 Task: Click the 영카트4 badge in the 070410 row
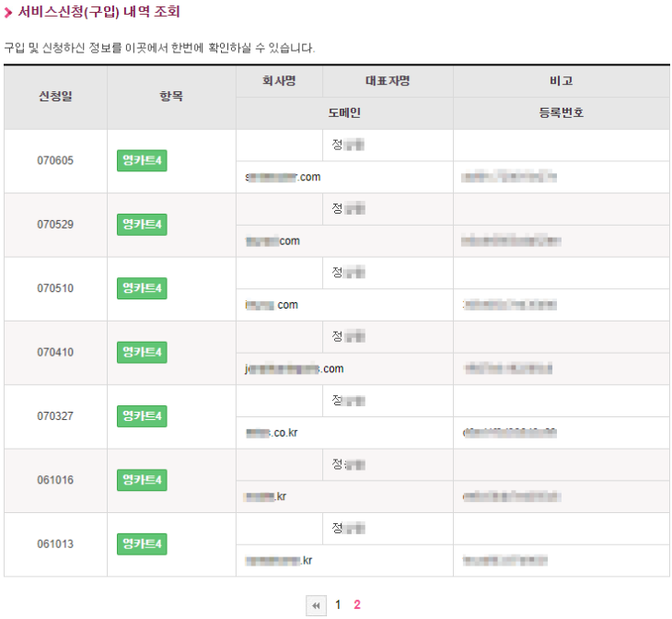[142, 352]
